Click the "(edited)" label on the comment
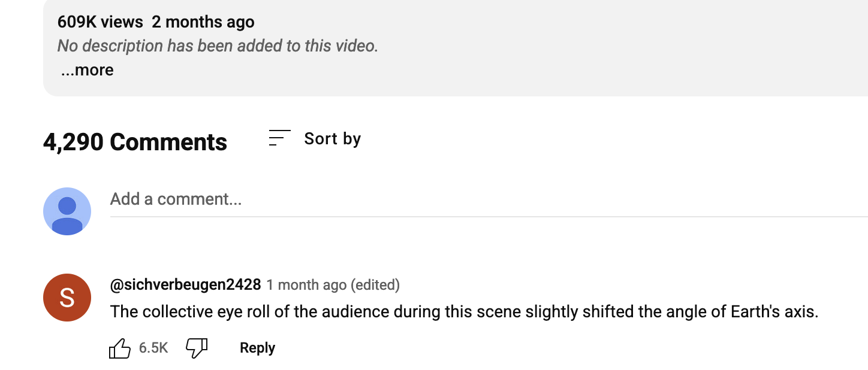This screenshot has width=868, height=370. [x=375, y=284]
